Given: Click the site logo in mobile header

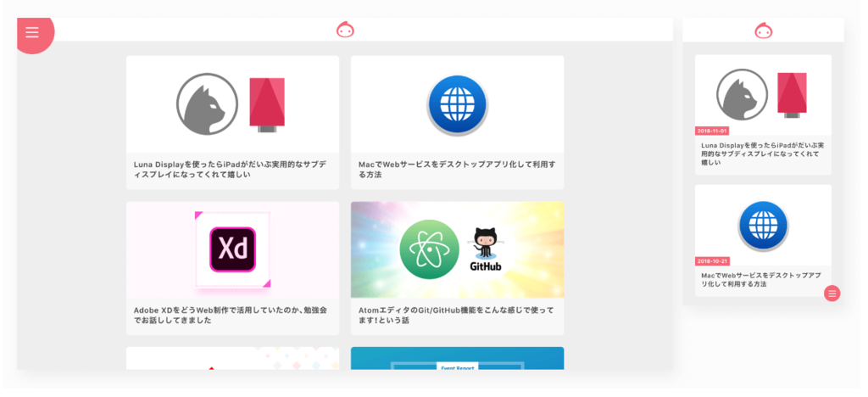Looking at the screenshot, I should (x=764, y=30).
